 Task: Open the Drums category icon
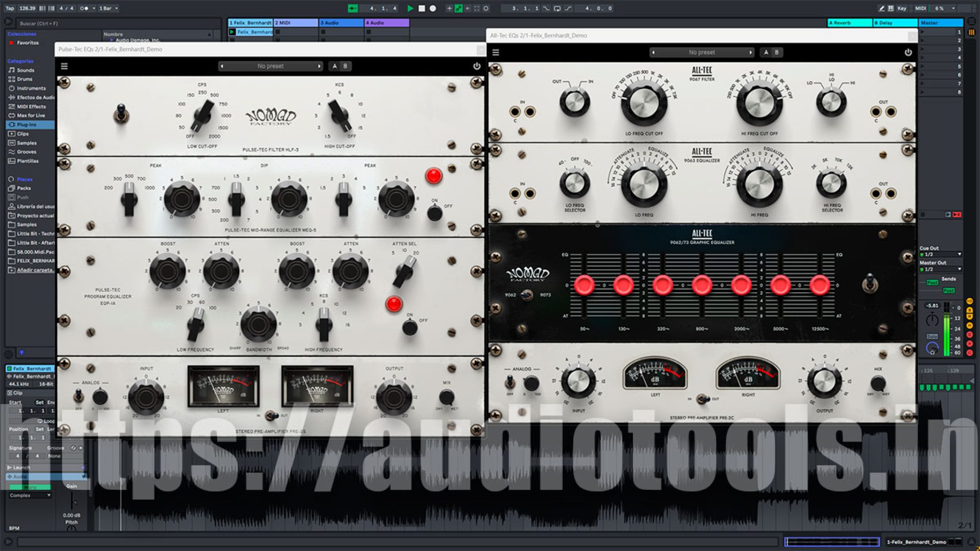tap(12, 79)
